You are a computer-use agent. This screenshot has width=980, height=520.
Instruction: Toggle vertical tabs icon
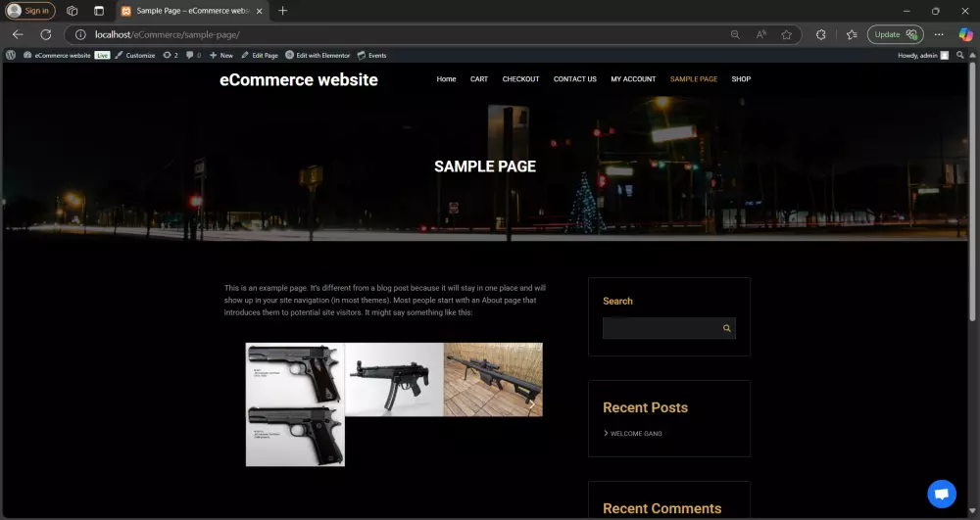pos(99,11)
